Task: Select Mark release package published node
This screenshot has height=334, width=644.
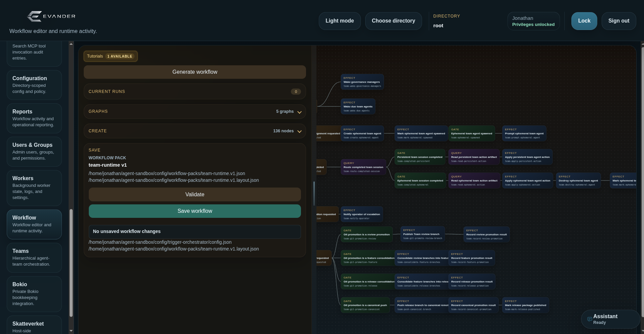Action: (x=526, y=305)
